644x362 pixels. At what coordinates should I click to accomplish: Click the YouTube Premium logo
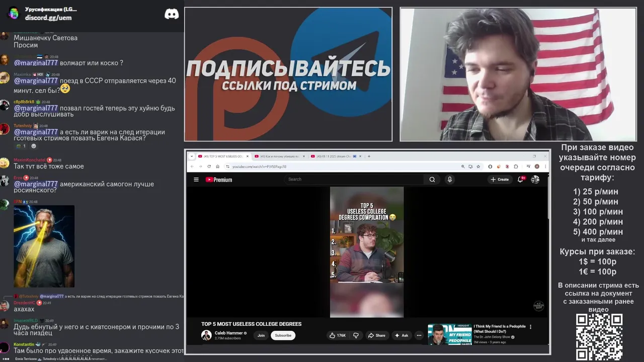[219, 179]
